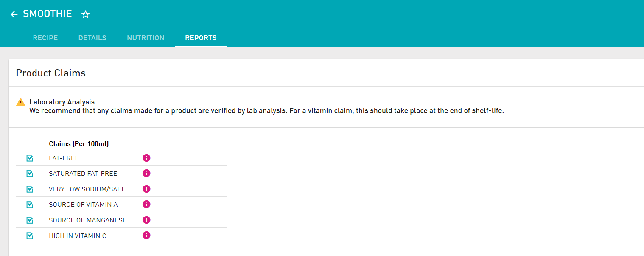Select the REPORTS tab

point(201,38)
